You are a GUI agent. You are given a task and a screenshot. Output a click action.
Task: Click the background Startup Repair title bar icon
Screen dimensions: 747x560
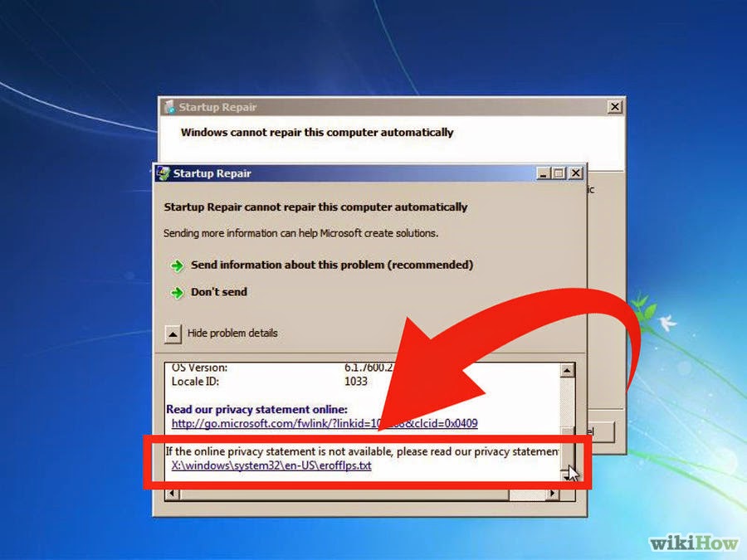click(169, 107)
